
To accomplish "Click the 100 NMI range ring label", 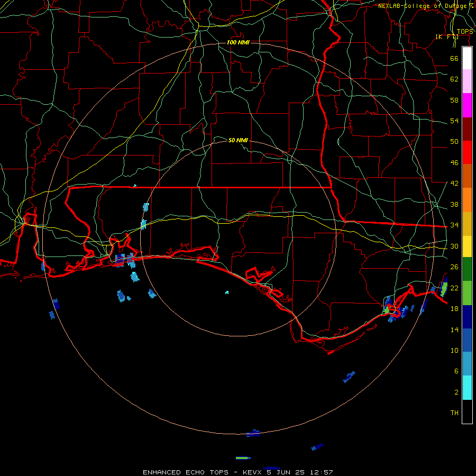I will [239, 42].
